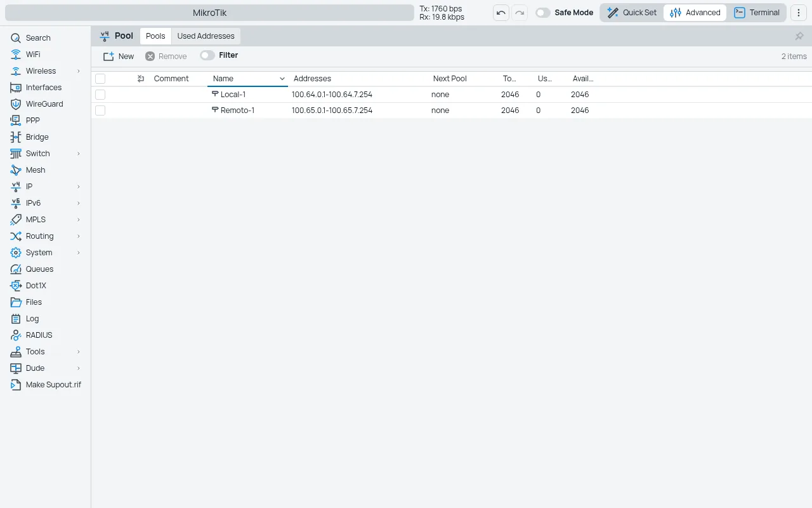Image resolution: width=812 pixels, height=508 pixels.
Task: Select the Advanced mode button
Action: coord(695,13)
